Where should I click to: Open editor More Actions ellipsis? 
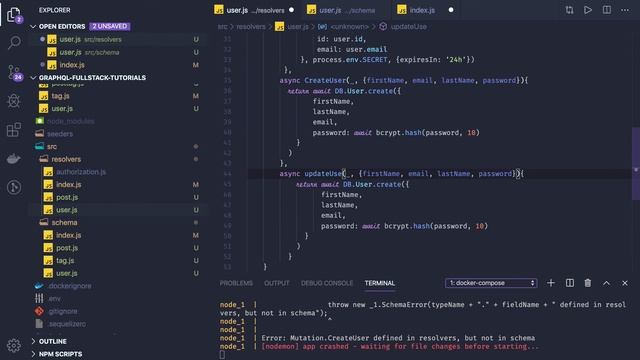[x=625, y=10]
